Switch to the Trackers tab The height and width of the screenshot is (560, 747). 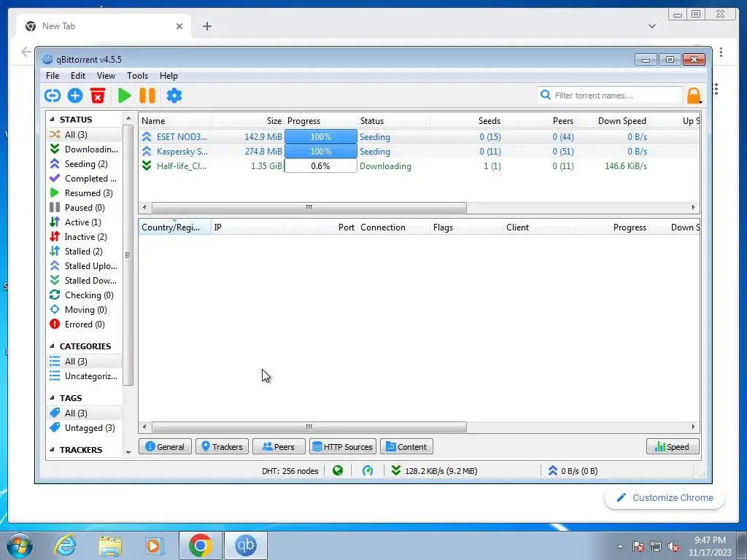coord(222,447)
